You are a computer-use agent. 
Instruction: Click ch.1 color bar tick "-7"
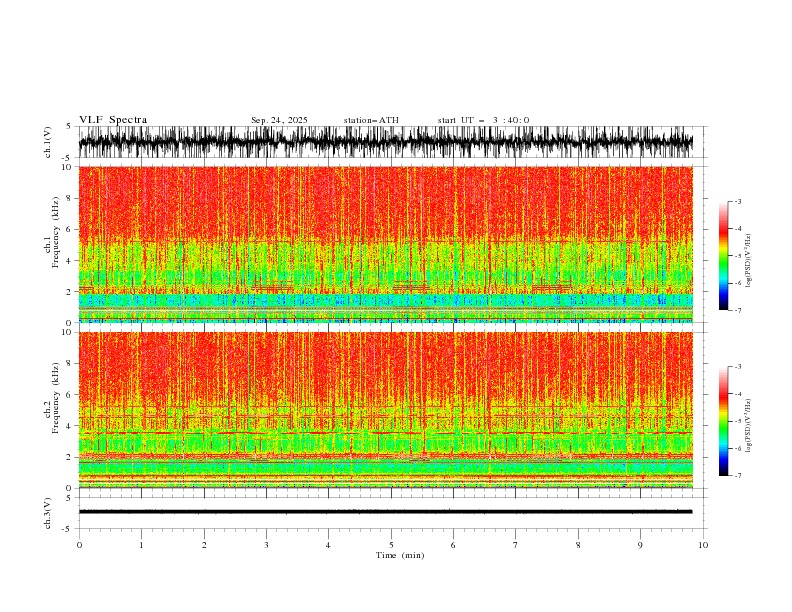738,311
